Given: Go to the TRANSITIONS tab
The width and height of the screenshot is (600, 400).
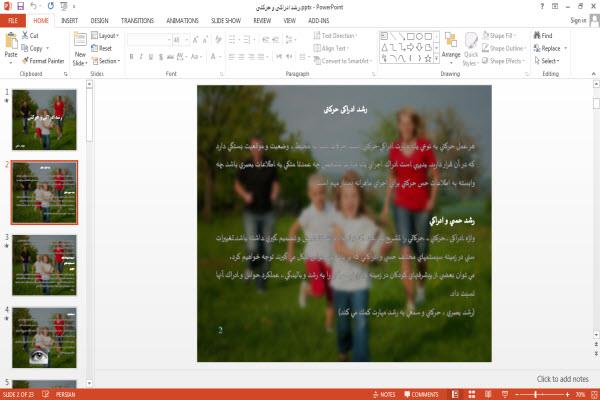Looking at the screenshot, I should click(x=137, y=20).
